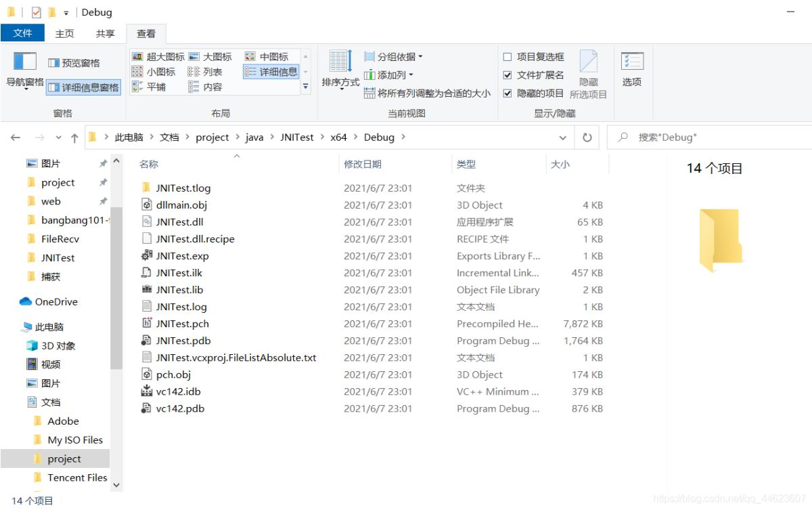Switch to the Home (主页) tab
The width and height of the screenshot is (812, 510).
[x=65, y=33]
